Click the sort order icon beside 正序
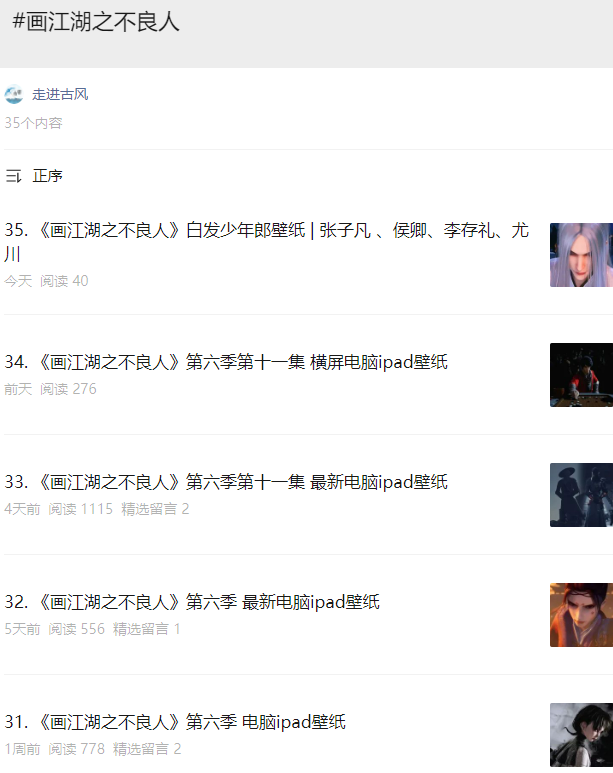613x773 pixels. [13, 176]
